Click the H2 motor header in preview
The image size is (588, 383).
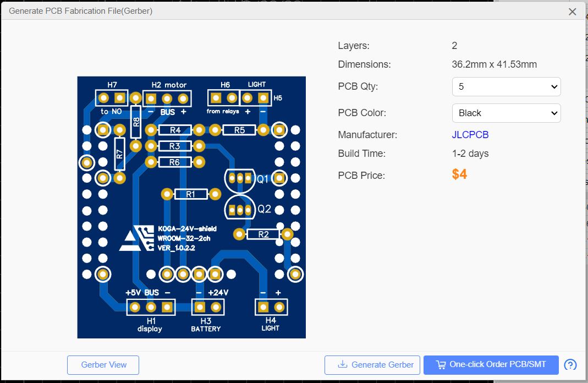click(167, 99)
